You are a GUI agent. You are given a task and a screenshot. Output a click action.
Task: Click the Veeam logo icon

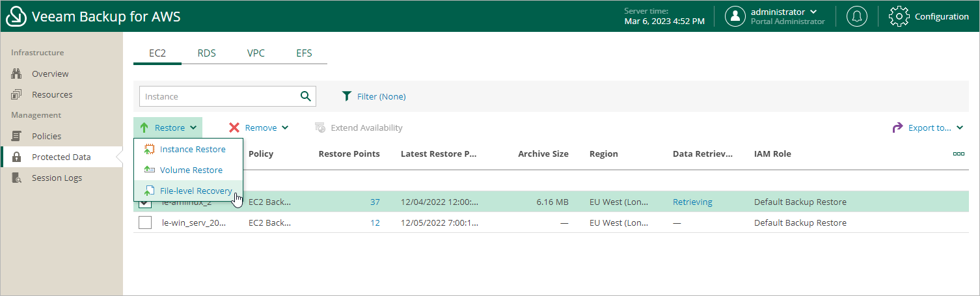(16, 16)
